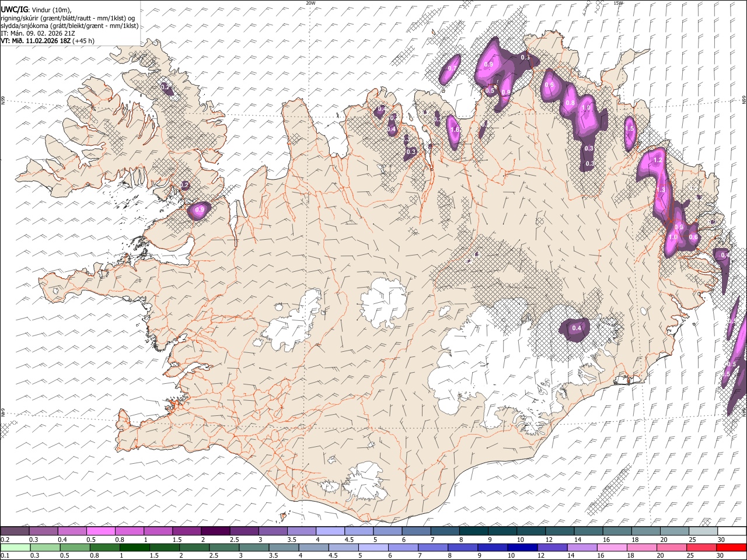
Task: Click the 0.2 snowfall value in the Westfjords
Action: (x=166, y=87)
